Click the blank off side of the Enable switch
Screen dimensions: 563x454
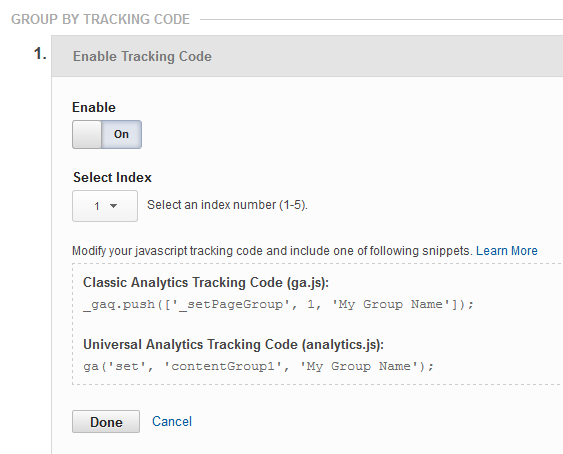click(87, 134)
